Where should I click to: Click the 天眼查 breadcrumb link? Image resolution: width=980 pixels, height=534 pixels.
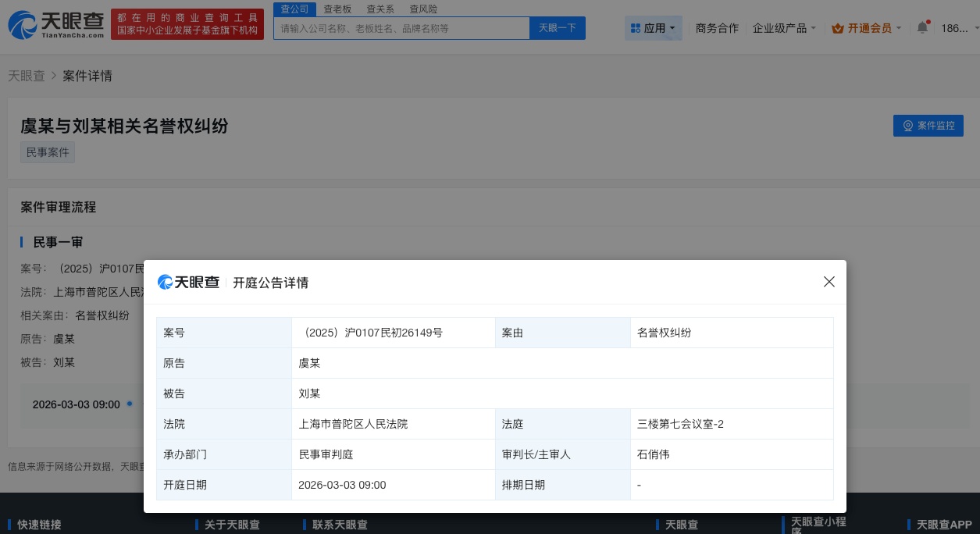click(x=26, y=76)
